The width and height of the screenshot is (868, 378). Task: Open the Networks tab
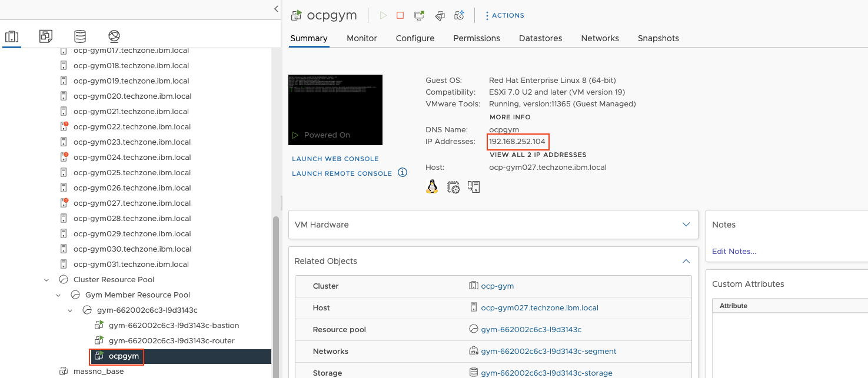pyautogui.click(x=600, y=38)
